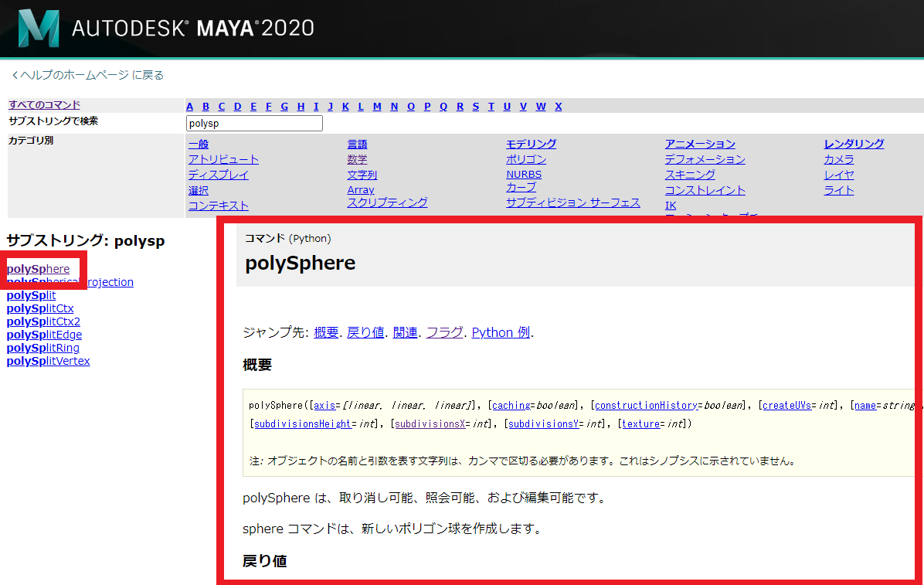The image size is (924, 585).
Task: Jump to commands starting with letter E
Action: (253, 107)
